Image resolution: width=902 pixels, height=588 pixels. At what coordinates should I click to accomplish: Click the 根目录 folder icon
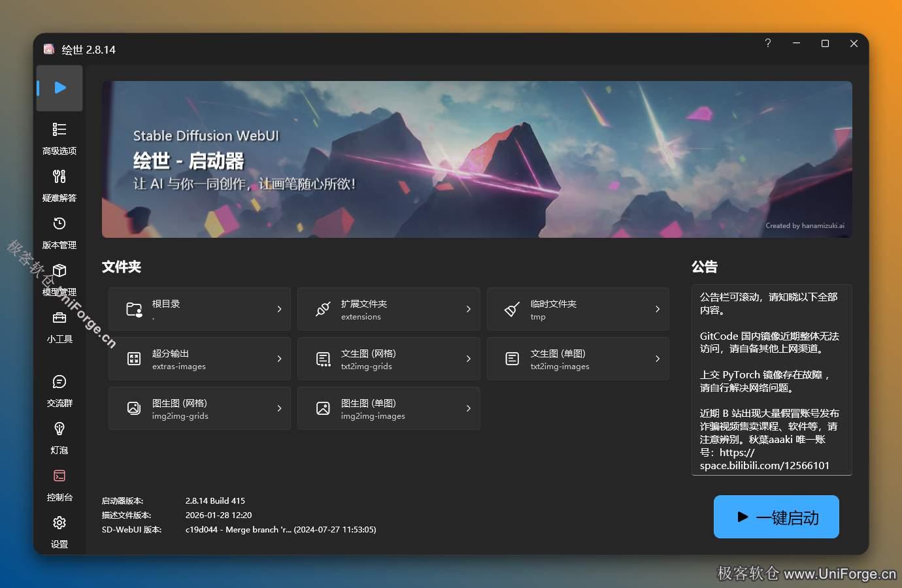coord(134,310)
